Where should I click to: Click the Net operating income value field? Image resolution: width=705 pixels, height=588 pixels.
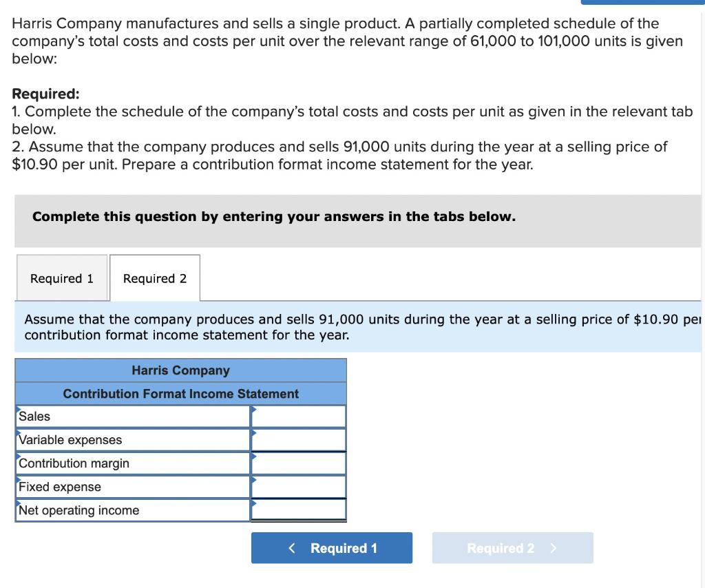[299, 510]
